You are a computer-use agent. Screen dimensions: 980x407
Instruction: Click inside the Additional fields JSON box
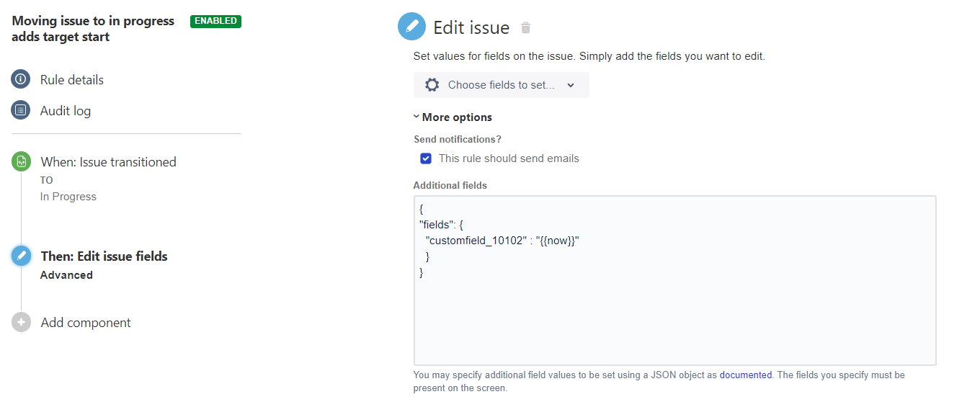(x=674, y=280)
